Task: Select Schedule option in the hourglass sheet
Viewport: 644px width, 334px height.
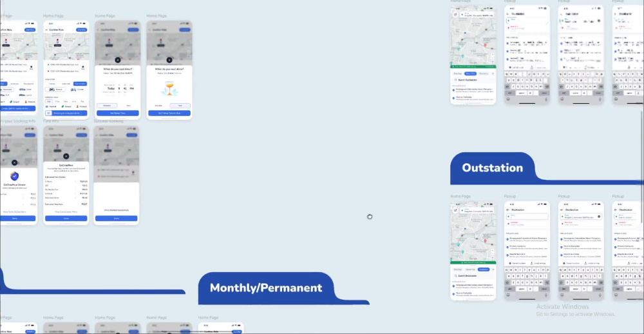Action: 158,106
